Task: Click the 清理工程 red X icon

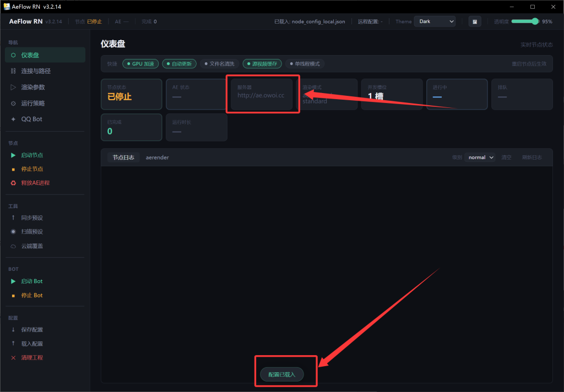Action: pos(13,358)
